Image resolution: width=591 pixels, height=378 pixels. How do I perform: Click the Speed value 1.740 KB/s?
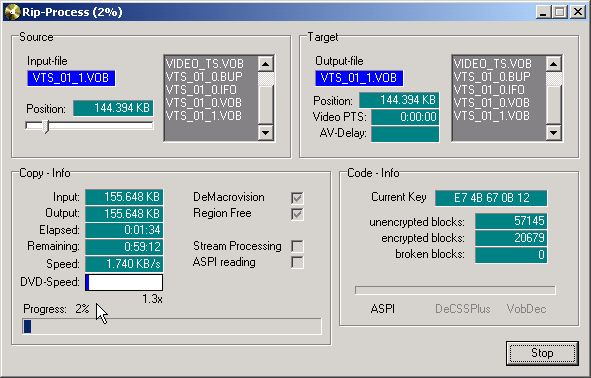(124, 264)
